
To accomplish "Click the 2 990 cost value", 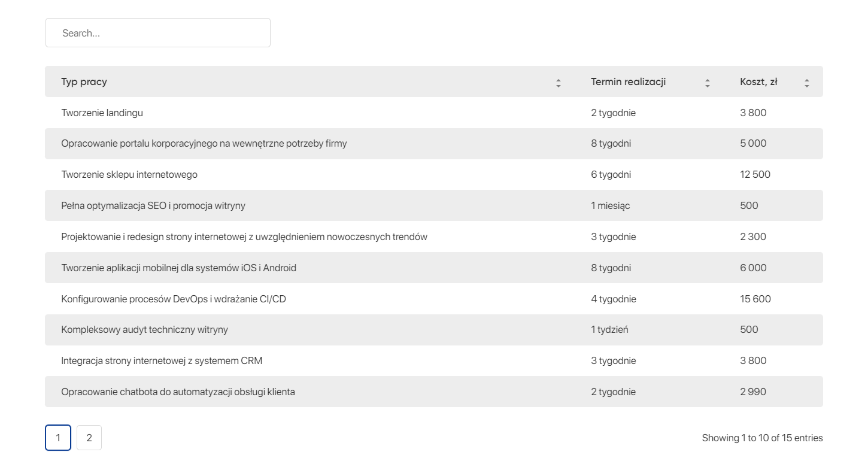I will pyautogui.click(x=753, y=392).
